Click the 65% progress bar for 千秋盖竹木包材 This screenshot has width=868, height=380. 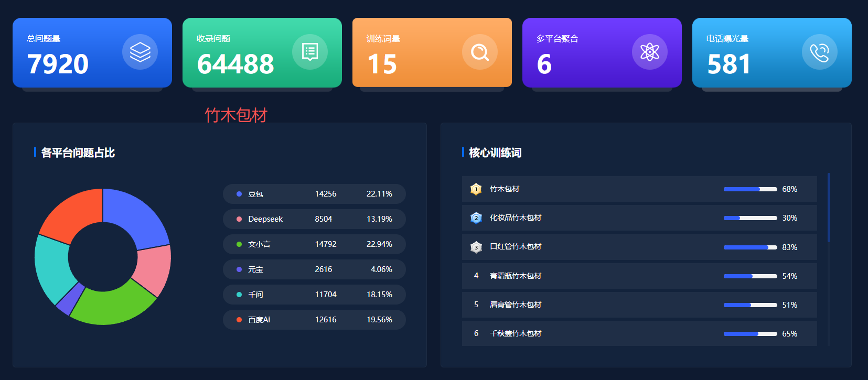pyautogui.click(x=750, y=334)
